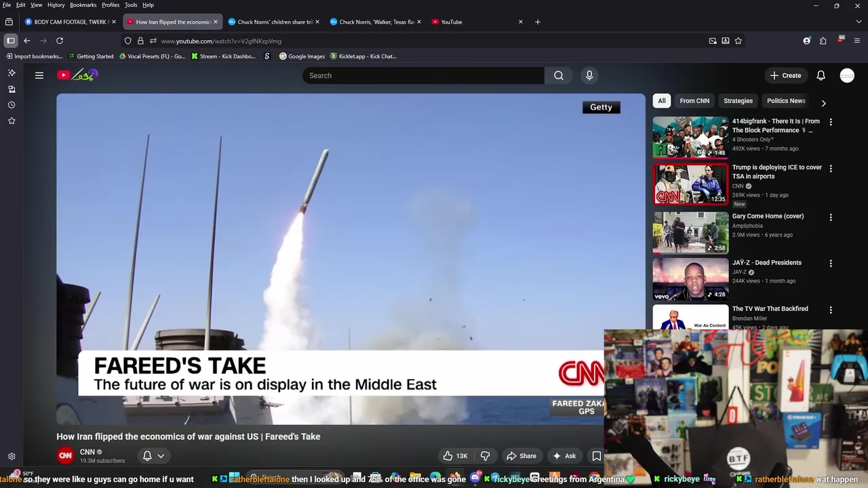Open options for Gary Come Home video

[x=831, y=218]
